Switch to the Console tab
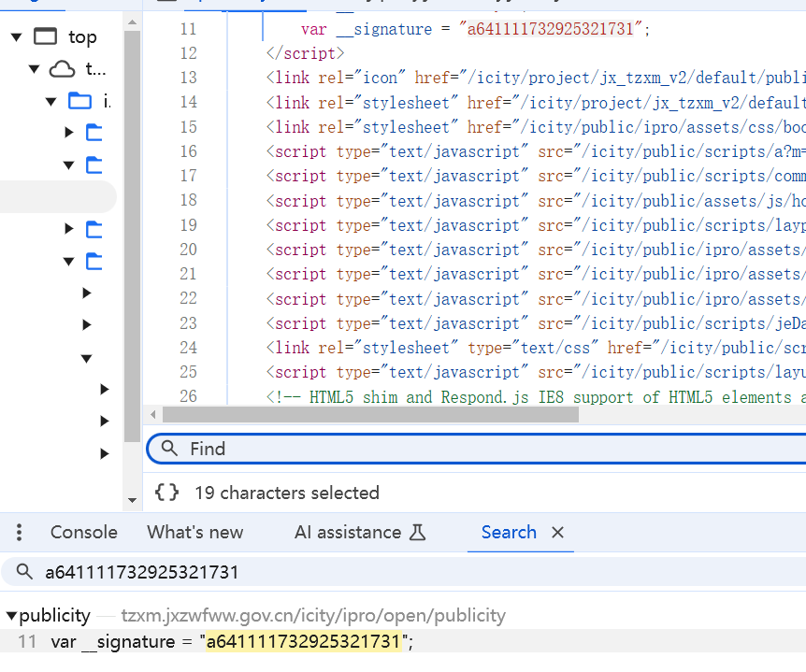This screenshot has height=672, width=806. [x=83, y=533]
